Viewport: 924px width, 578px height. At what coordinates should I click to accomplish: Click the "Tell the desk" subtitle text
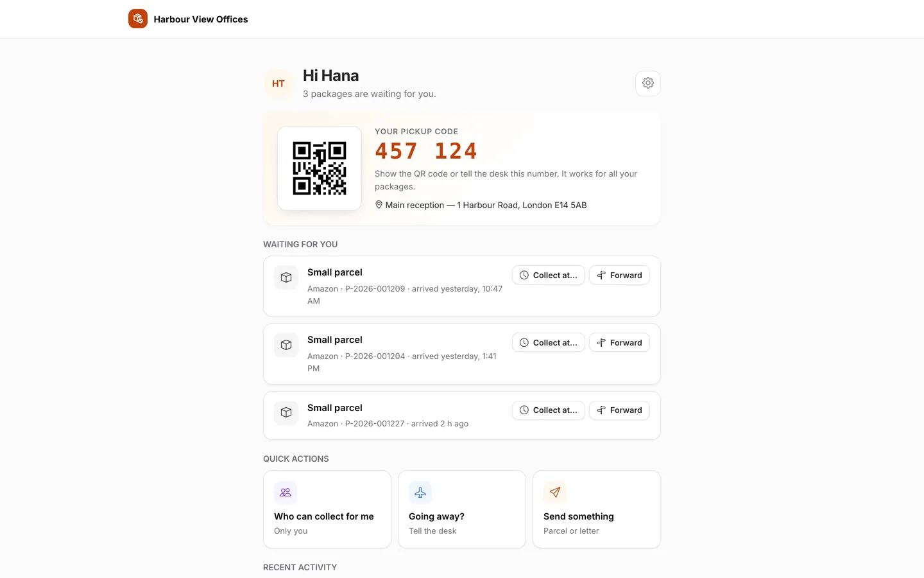432,531
